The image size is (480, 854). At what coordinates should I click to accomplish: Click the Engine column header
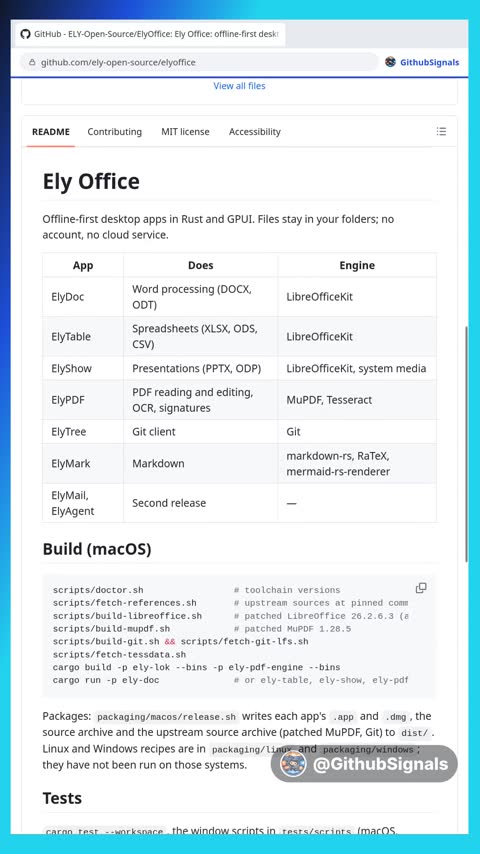coord(357,265)
